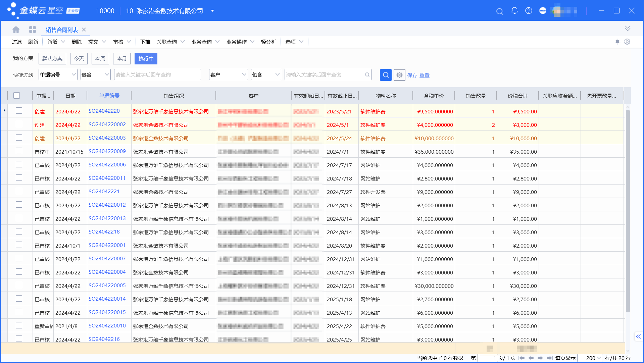Click the 保存 filter link
Viewport: 644px width, 363px height.
pos(412,75)
